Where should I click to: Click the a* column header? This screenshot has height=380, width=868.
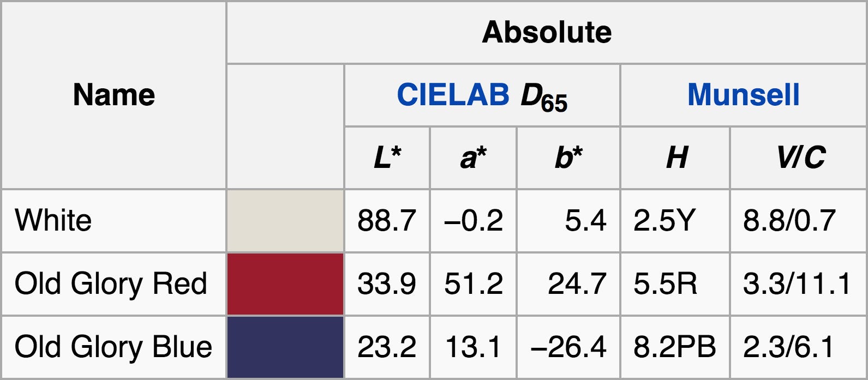(474, 158)
